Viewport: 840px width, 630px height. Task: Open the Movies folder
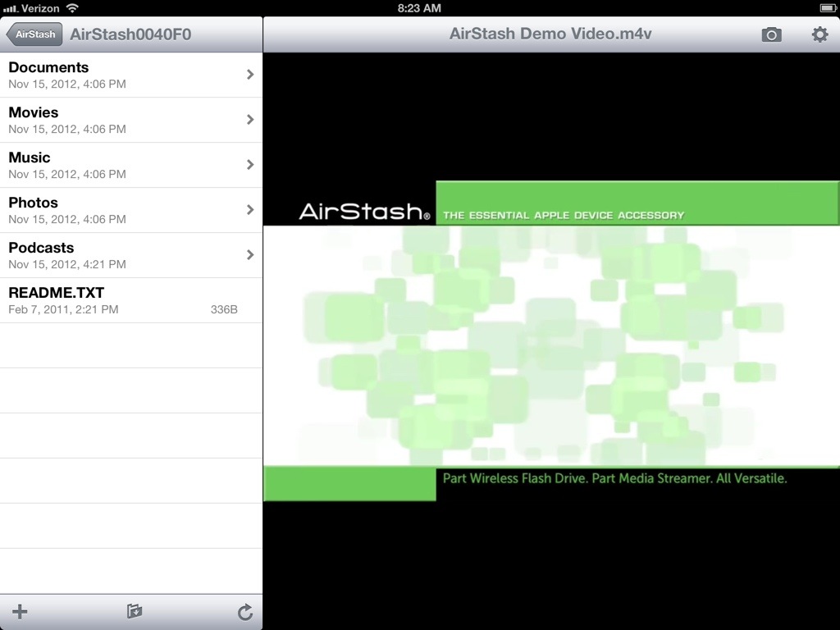coord(131,120)
